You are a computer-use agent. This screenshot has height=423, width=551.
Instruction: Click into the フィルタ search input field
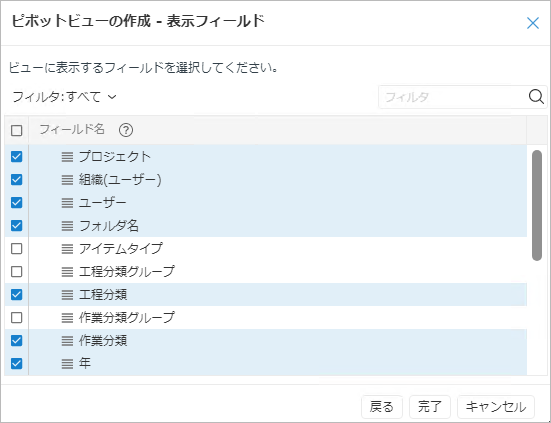coord(453,97)
